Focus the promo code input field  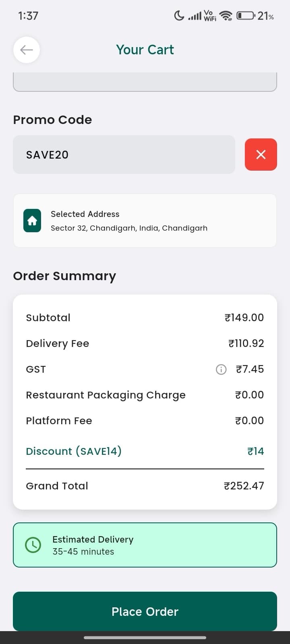click(124, 155)
